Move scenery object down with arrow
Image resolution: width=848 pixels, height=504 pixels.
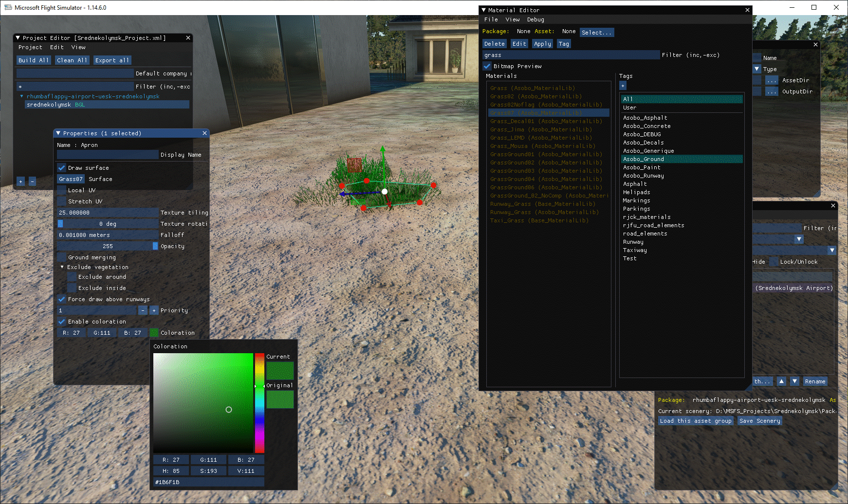tap(794, 381)
